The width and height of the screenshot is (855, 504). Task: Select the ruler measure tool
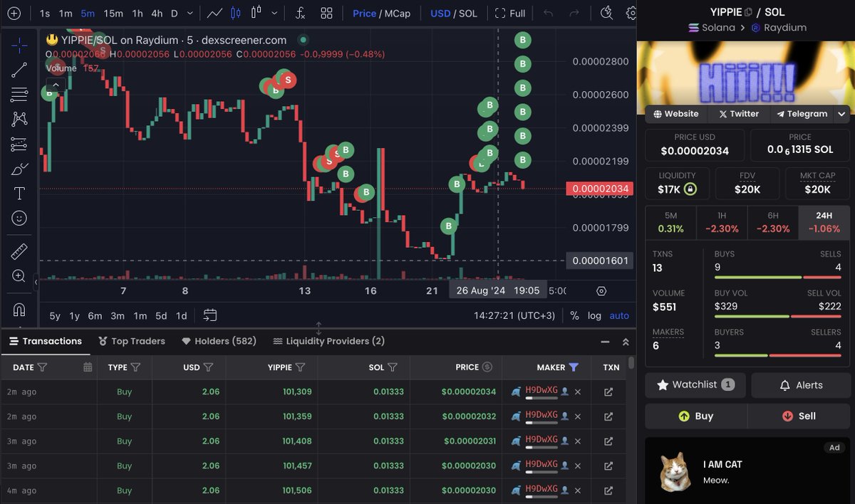(x=19, y=251)
